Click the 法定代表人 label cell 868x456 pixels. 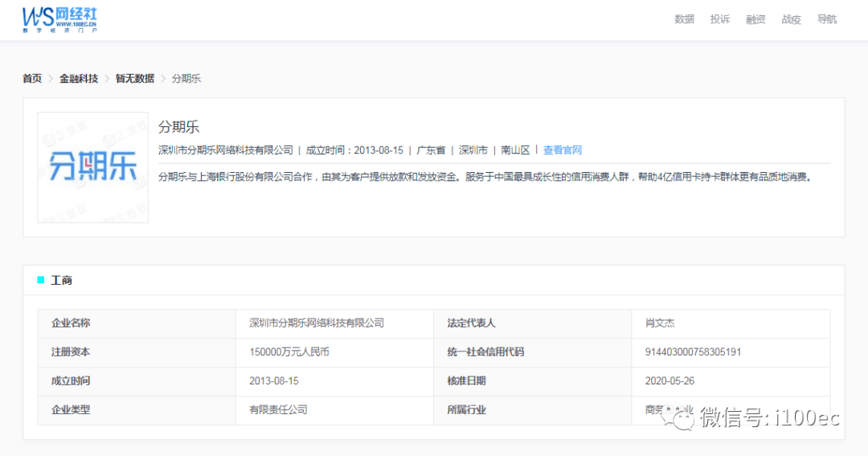(533, 323)
